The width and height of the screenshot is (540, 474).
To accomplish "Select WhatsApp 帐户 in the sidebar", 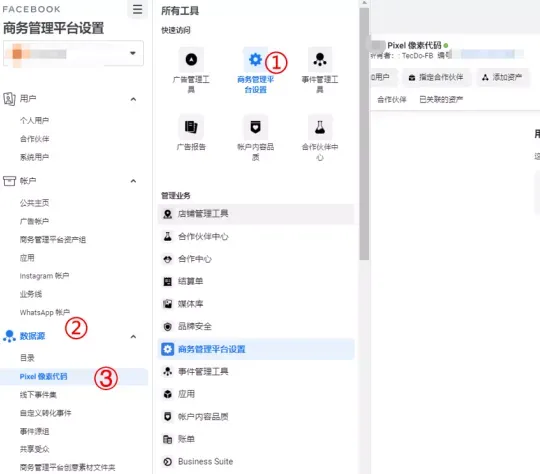I will [x=44, y=312].
